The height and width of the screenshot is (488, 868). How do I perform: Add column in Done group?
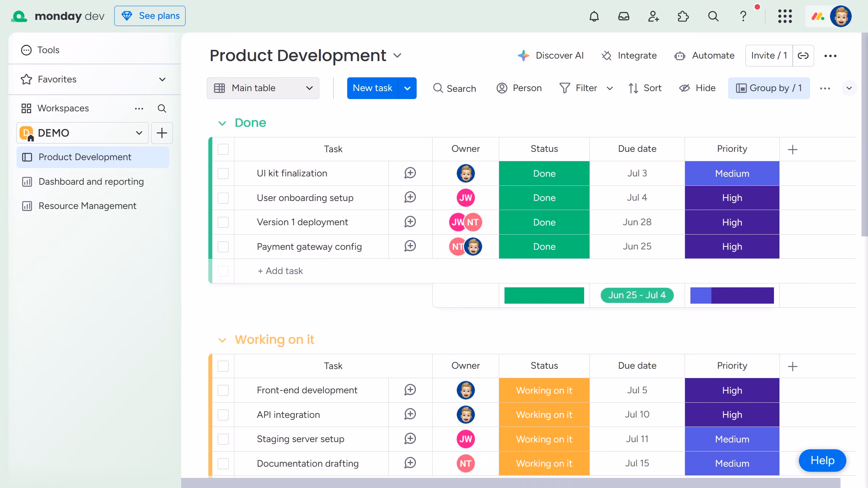coord(792,149)
